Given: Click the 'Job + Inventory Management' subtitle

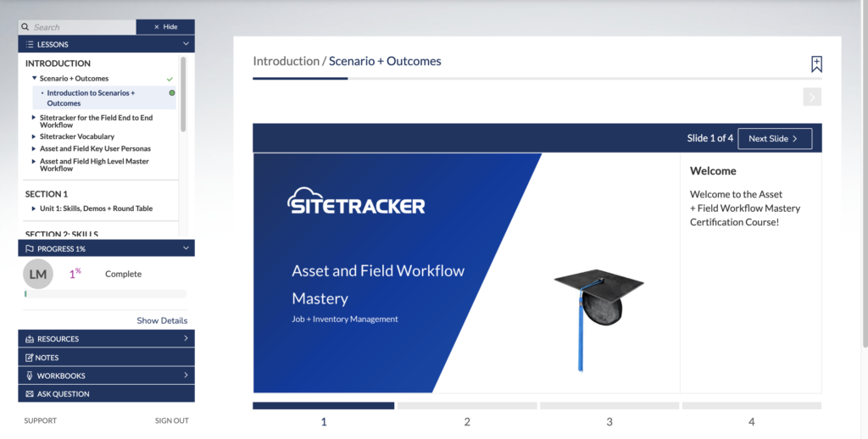Looking at the screenshot, I should 345,319.
